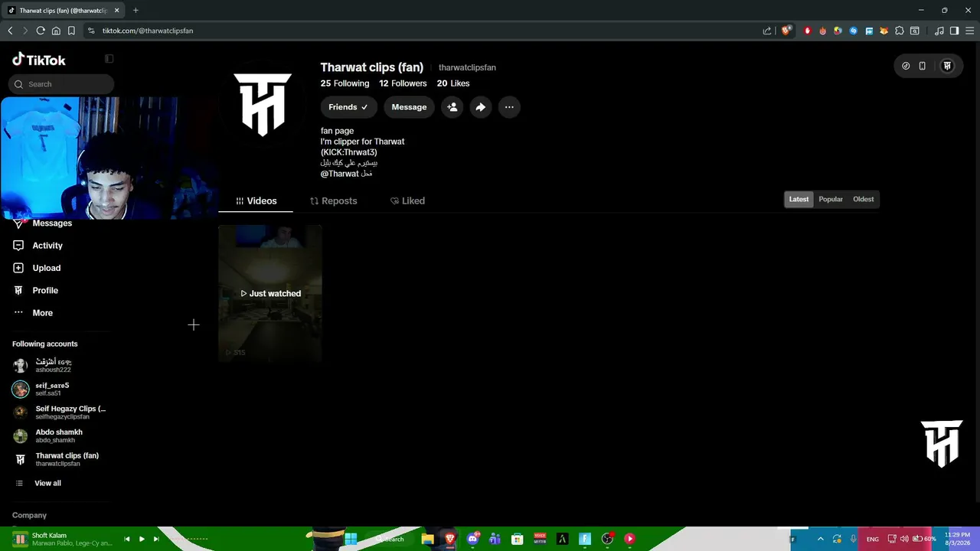Collapse the TikTok sidebar panel
The height and width of the screenshot is (551, 980).
click(x=109, y=59)
